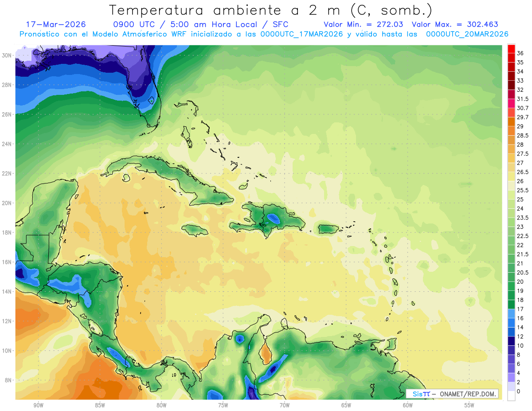Viewport: 532px width, 411px height.
Task: Click legend value "25.5" on color scale
Action: click(523, 191)
